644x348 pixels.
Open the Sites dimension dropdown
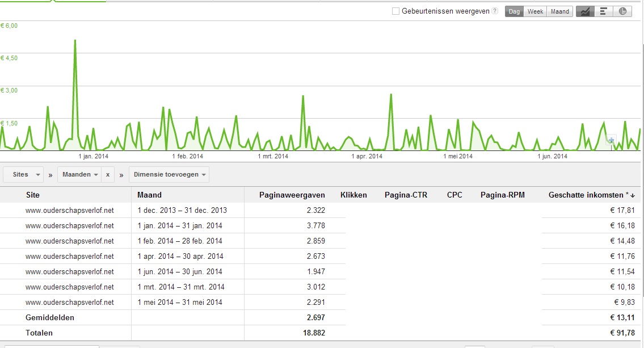click(23, 175)
